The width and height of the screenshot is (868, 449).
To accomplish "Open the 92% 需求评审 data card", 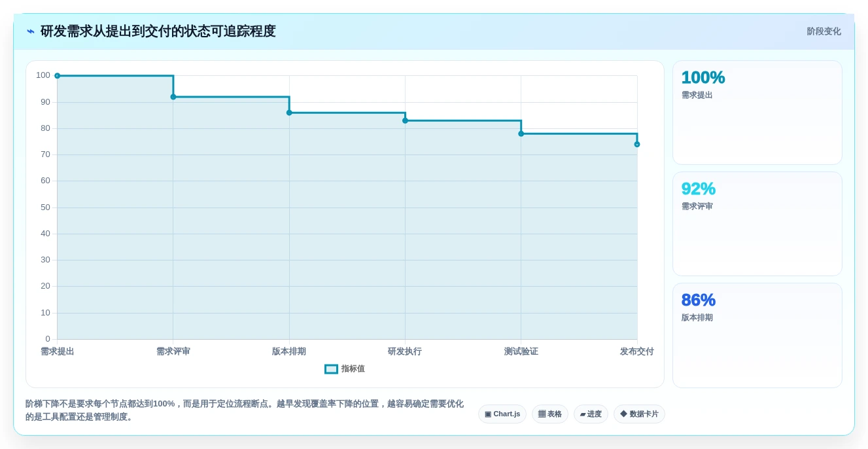I will [x=757, y=224].
